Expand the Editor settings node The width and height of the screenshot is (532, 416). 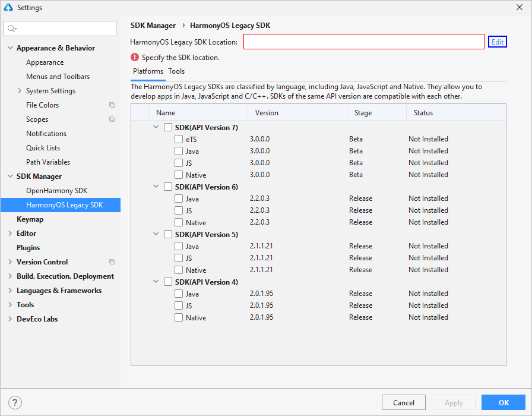coord(10,234)
